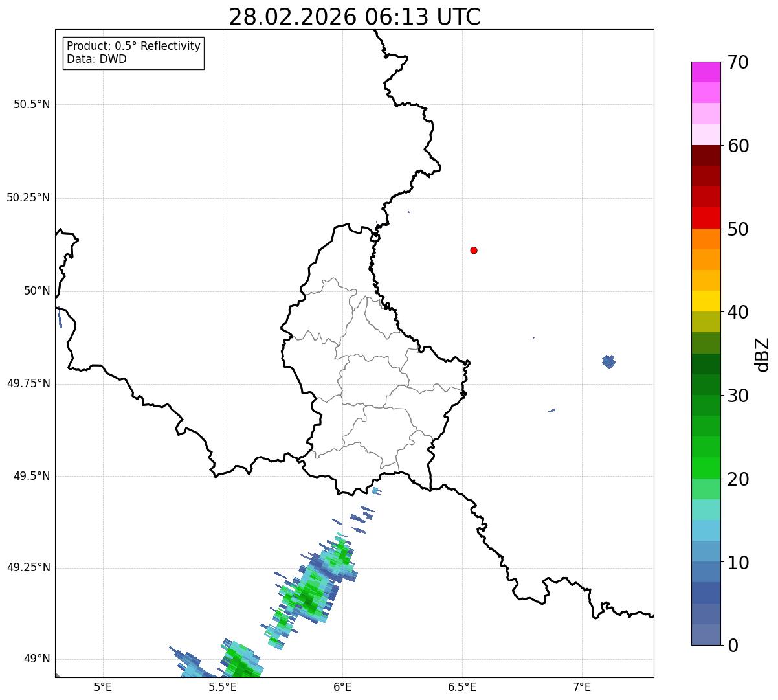This screenshot has height=700, width=778.
Task: Click the 6°E longitude label
Action: [x=342, y=686]
